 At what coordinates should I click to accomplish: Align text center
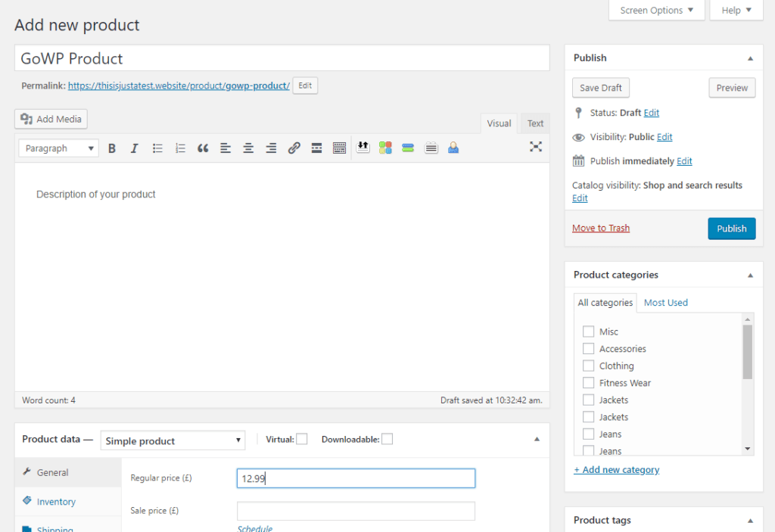(248, 148)
